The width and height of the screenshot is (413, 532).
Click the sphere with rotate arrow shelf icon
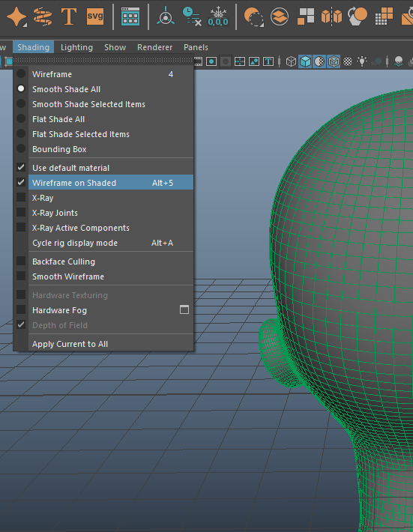358,16
